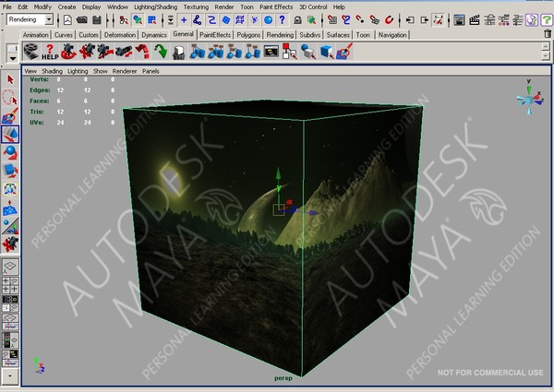554x392 pixels.
Task: Select the Scale tool with blue cube
Action: pos(10,171)
